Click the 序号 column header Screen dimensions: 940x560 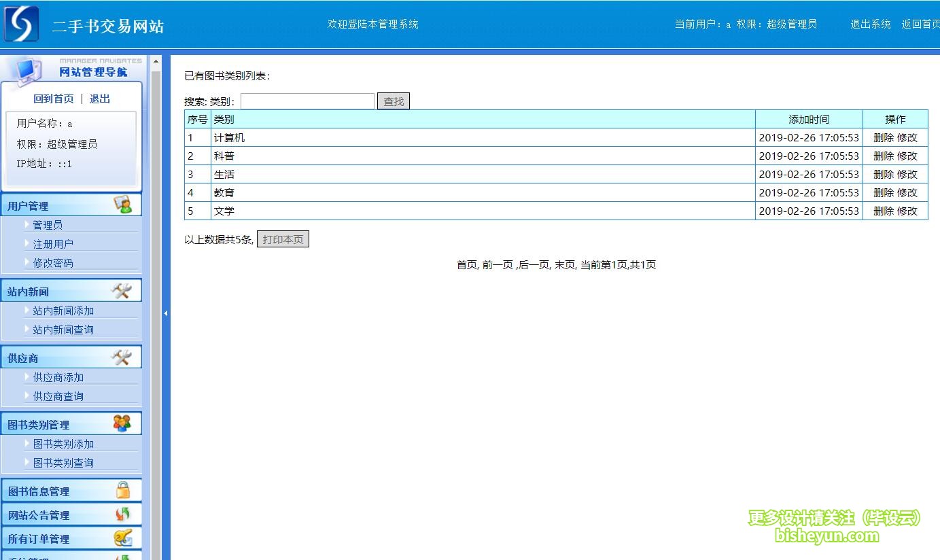tap(198, 119)
